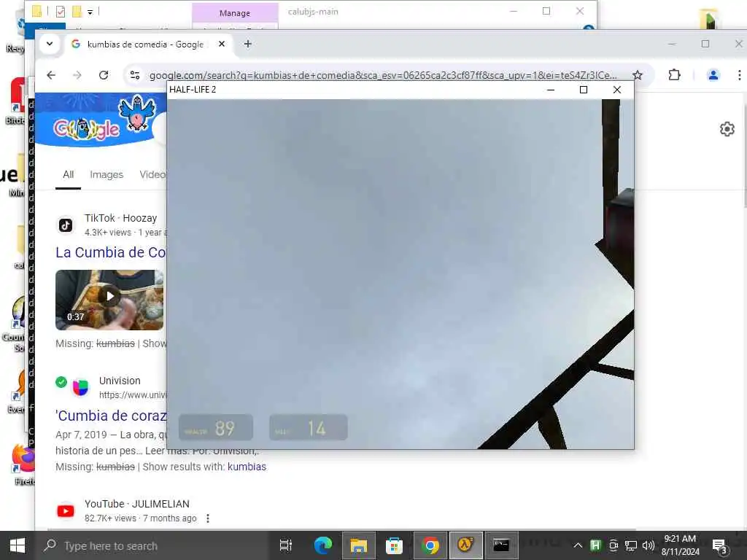Show hidden system tray icons

point(578,545)
